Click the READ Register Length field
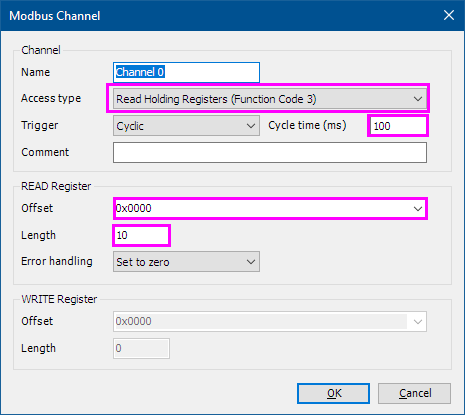 point(141,235)
